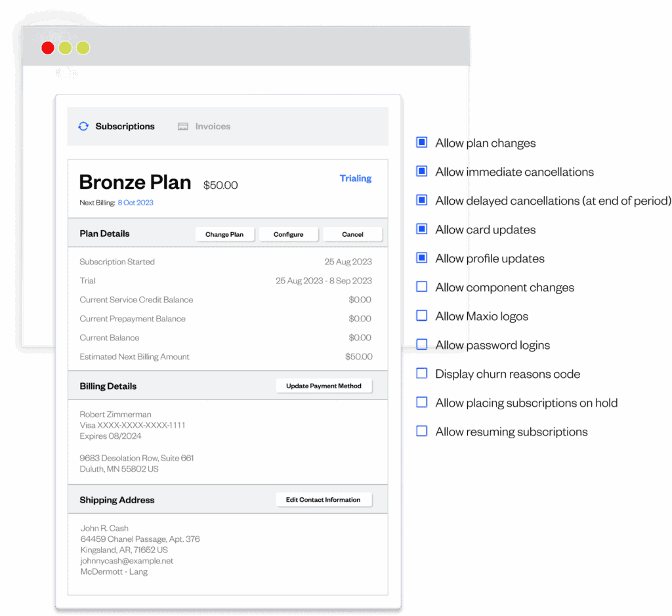
Task: Uncheck Allow plan changes
Action: pos(422,142)
